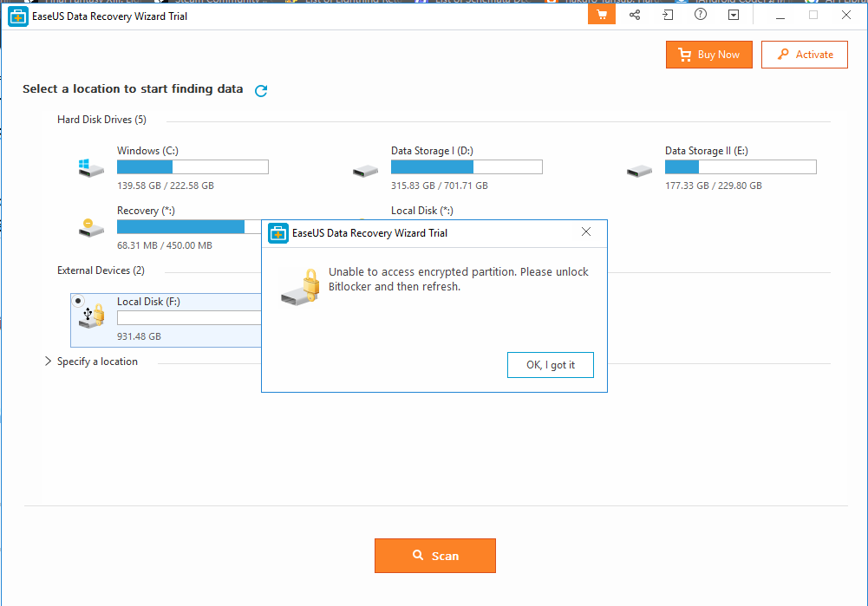This screenshot has height=606, width=868.
Task: Click the cart icon on Buy Now button
Action: point(685,55)
